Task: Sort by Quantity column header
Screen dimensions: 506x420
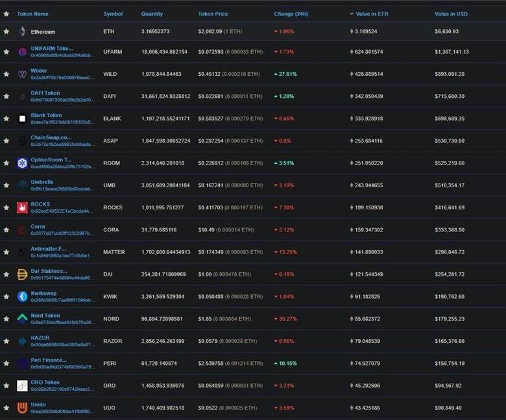Action: (152, 14)
